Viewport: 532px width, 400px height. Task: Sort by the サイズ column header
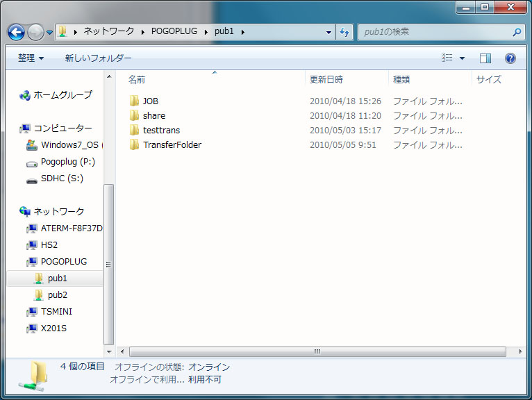click(x=488, y=79)
